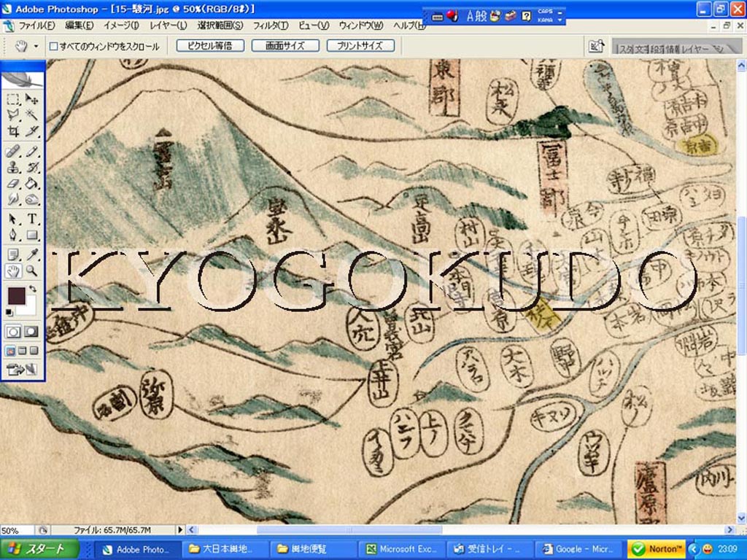Click the プリントサイズ button
Viewport: 747px width, 560px height.
pyautogui.click(x=360, y=46)
